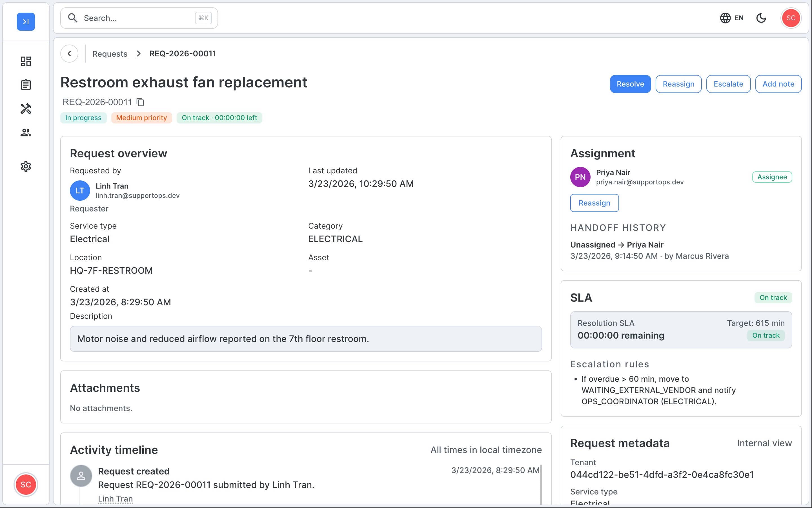Click the REQ-2026-00011 breadcrumb
The image size is (812, 508).
pos(183,54)
